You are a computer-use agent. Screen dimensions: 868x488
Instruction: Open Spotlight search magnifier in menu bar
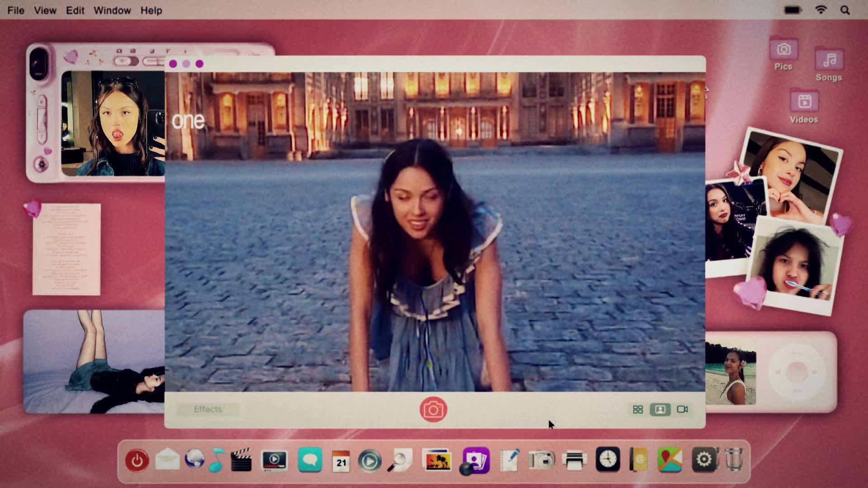[845, 10]
